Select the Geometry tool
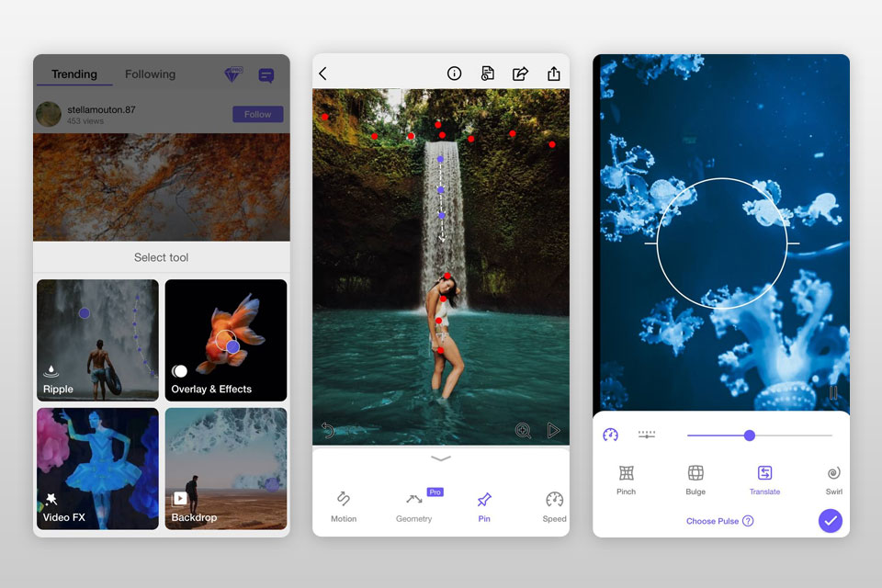882x588 pixels. tap(414, 509)
